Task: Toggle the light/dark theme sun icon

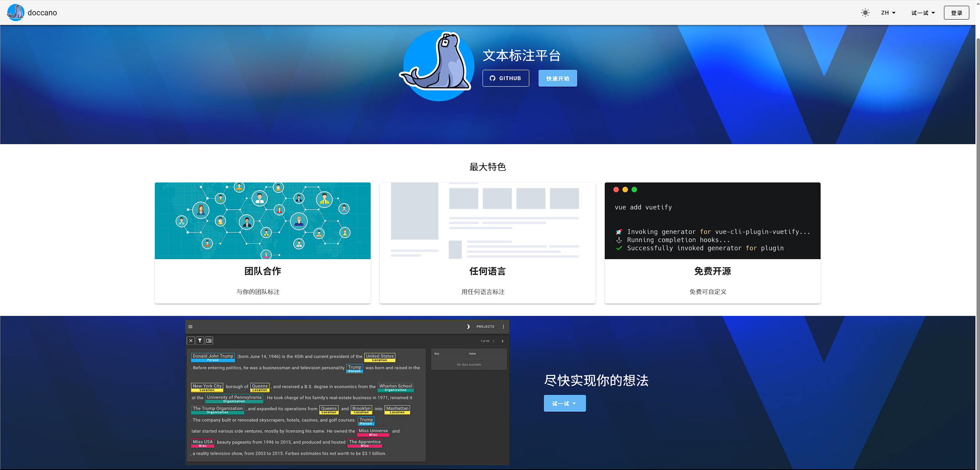Action: 865,13
